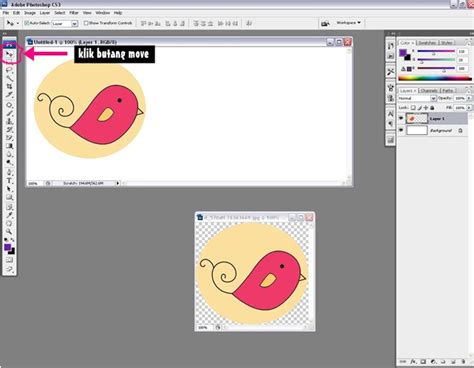
Task: Select the Horizontal Type tool
Action: point(10,181)
